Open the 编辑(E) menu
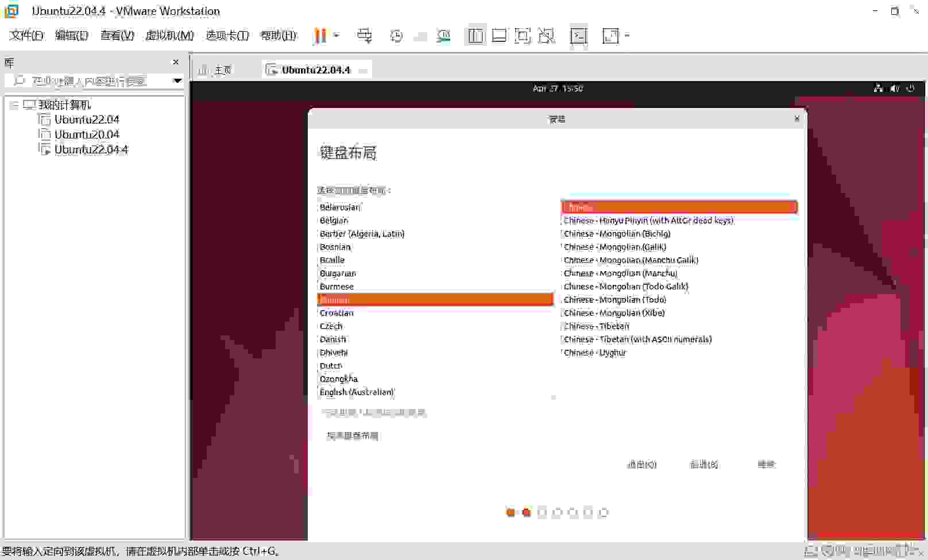 [71, 36]
